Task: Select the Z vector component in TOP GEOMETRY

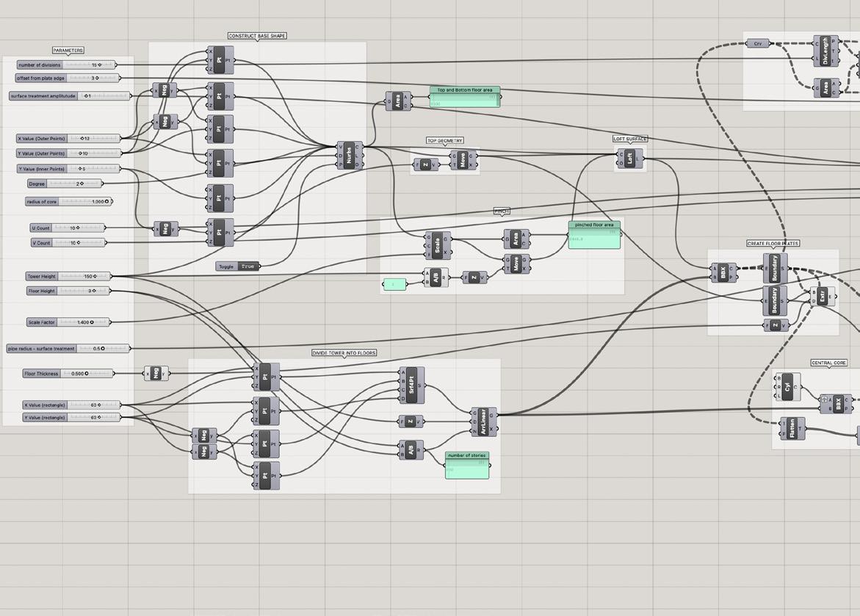Action: point(425,164)
